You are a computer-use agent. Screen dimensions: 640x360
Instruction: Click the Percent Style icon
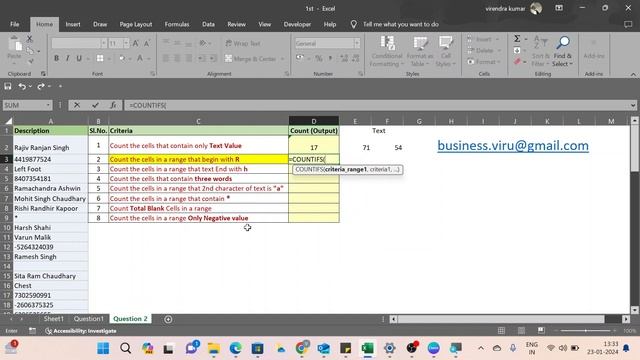319,59
